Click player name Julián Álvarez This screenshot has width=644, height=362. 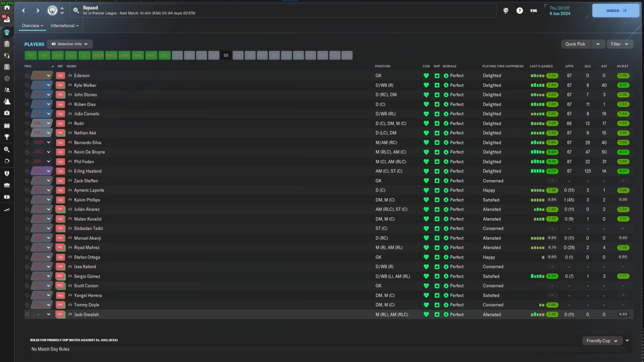[87, 209]
